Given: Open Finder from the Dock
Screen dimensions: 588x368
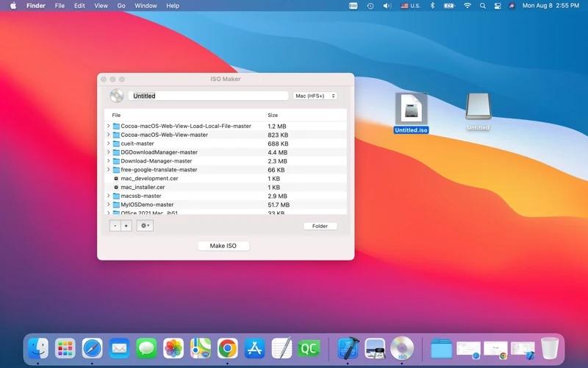Looking at the screenshot, I should click(x=38, y=348).
